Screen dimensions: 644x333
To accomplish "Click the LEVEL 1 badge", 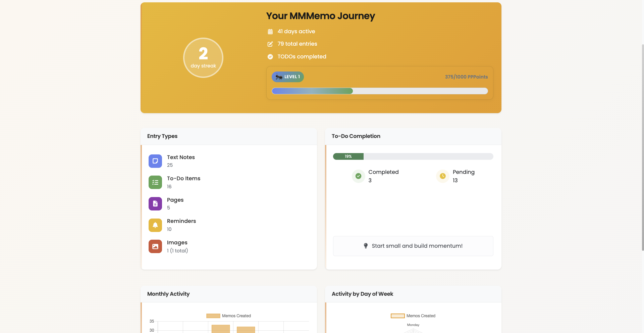I will pos(288,77).
